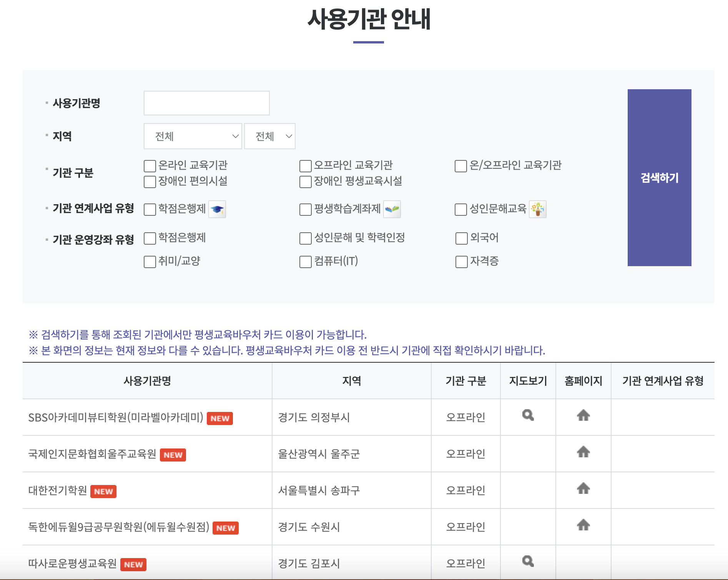Enable 장애인 평생교육시설 checkbox

306,182
